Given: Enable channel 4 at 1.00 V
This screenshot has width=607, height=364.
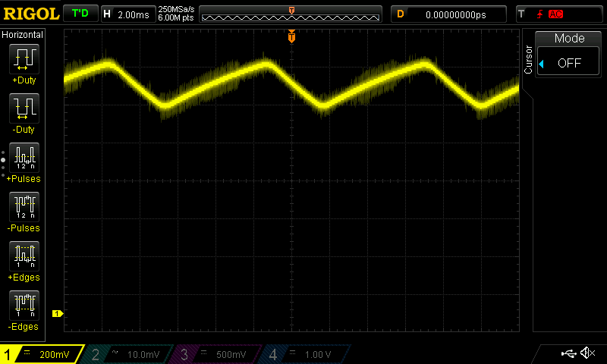Looking at the screenshot, I should (303, 354).
